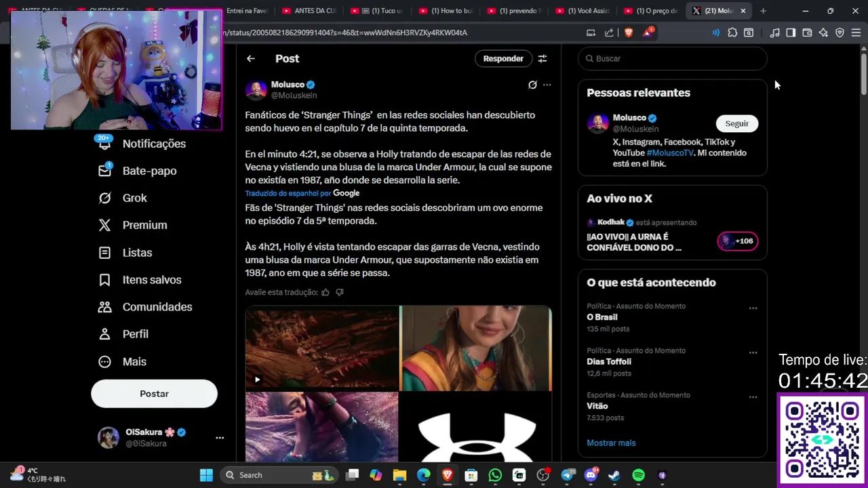
Task: Switch to the 'Tuco' YouTube tab
Action: tap(377, 11)
